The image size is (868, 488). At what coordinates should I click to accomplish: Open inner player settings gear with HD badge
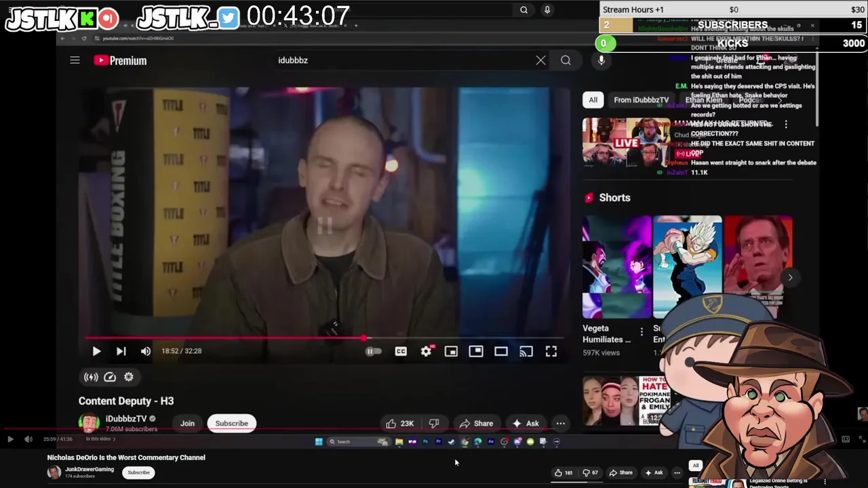(x=426, y=351)
